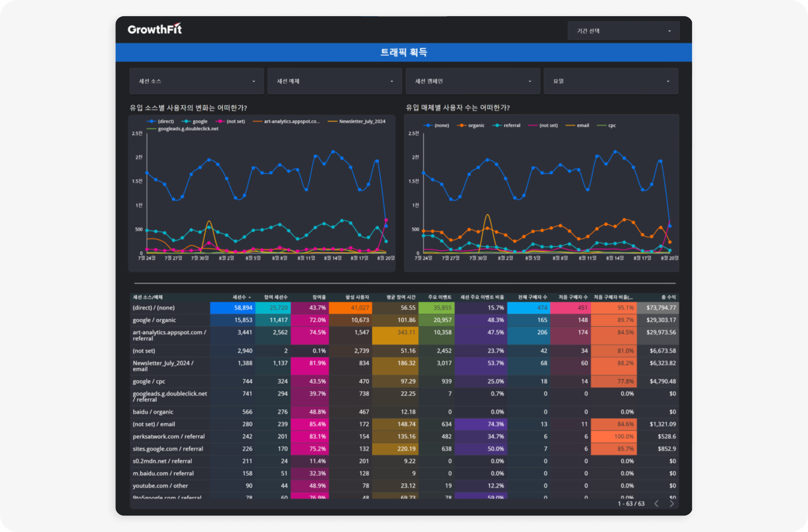Image resolution: width=808 pixels, height=532 pixels.
Task: Open the 세션 소스 filter dropdown
Action: pos(197,81)
